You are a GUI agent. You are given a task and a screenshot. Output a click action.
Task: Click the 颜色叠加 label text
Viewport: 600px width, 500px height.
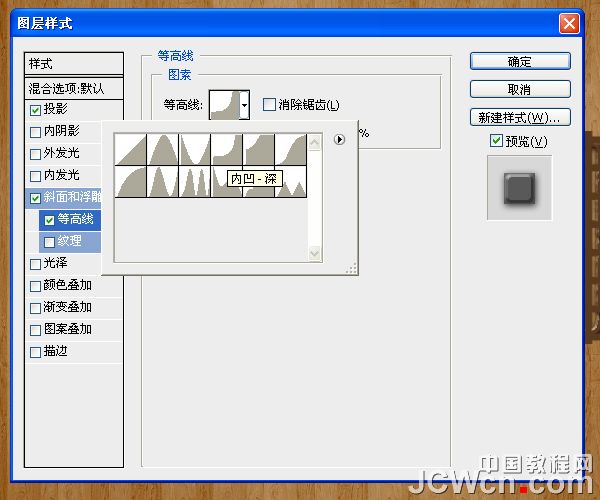click(x=67, y=285)
